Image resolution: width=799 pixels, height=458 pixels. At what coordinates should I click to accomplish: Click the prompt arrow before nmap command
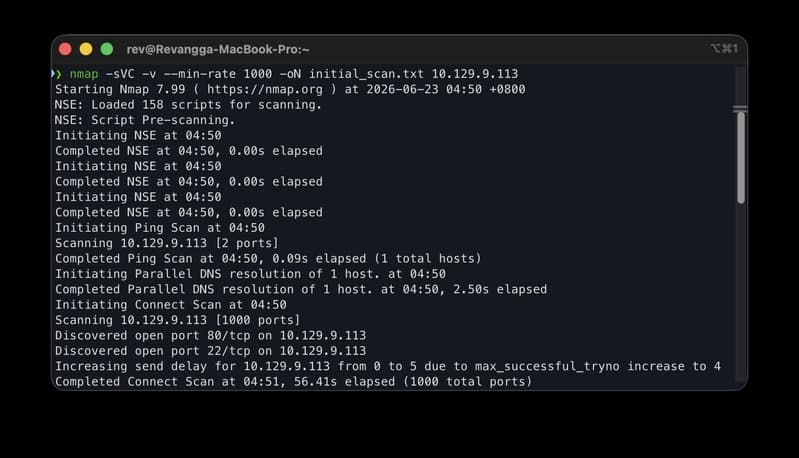coord(57,74)
